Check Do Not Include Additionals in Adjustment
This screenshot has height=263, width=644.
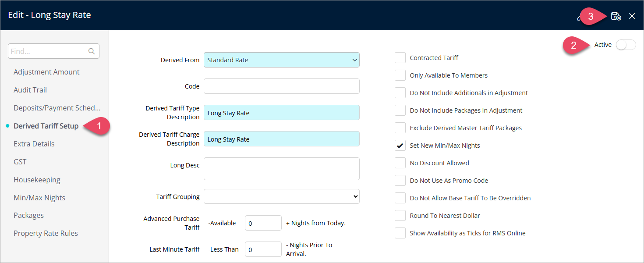tap(400, 93)
